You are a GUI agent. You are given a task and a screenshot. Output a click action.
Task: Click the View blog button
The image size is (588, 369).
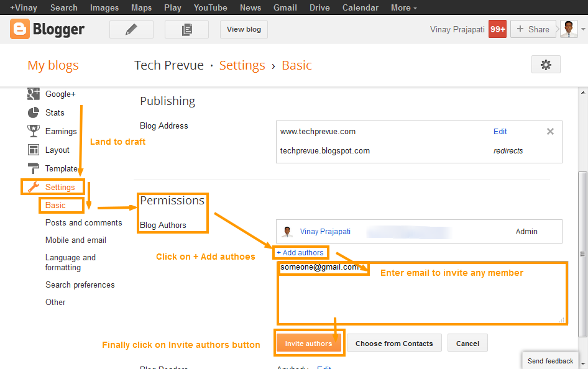tap(244, 30)
